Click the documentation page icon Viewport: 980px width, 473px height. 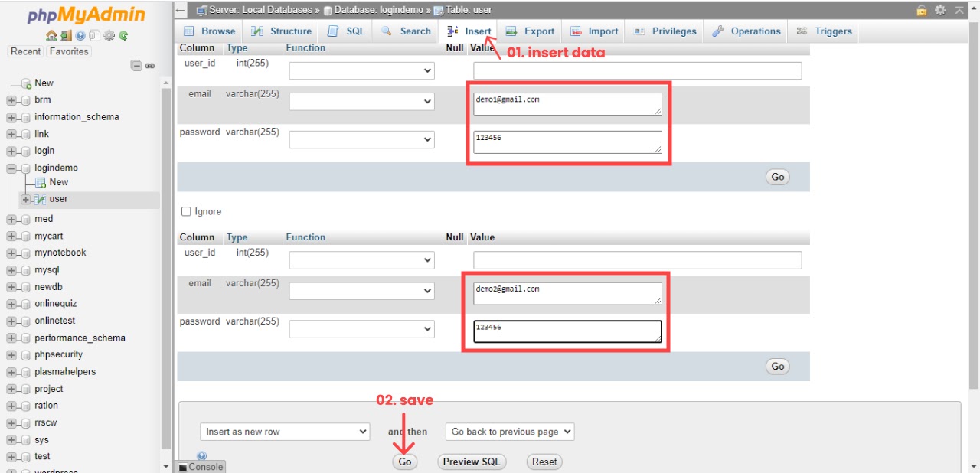[x=93, y=35]
